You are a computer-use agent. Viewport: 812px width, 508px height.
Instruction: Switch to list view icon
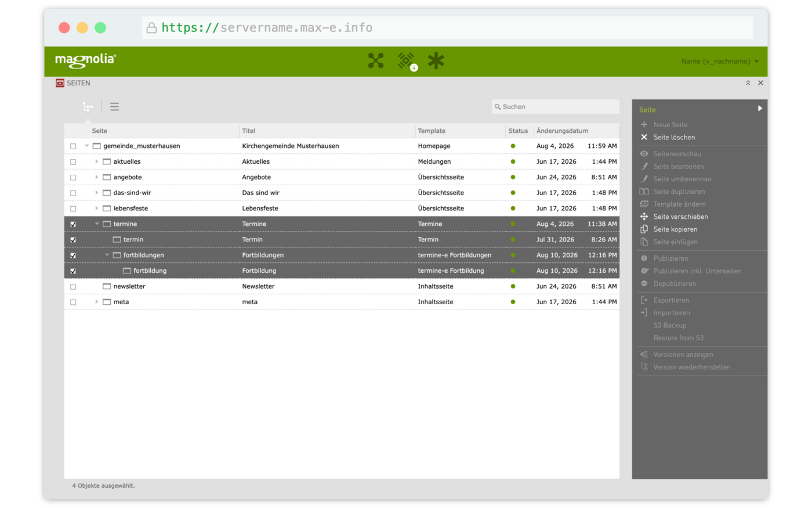pyautogui.click(x=114, y=107)
